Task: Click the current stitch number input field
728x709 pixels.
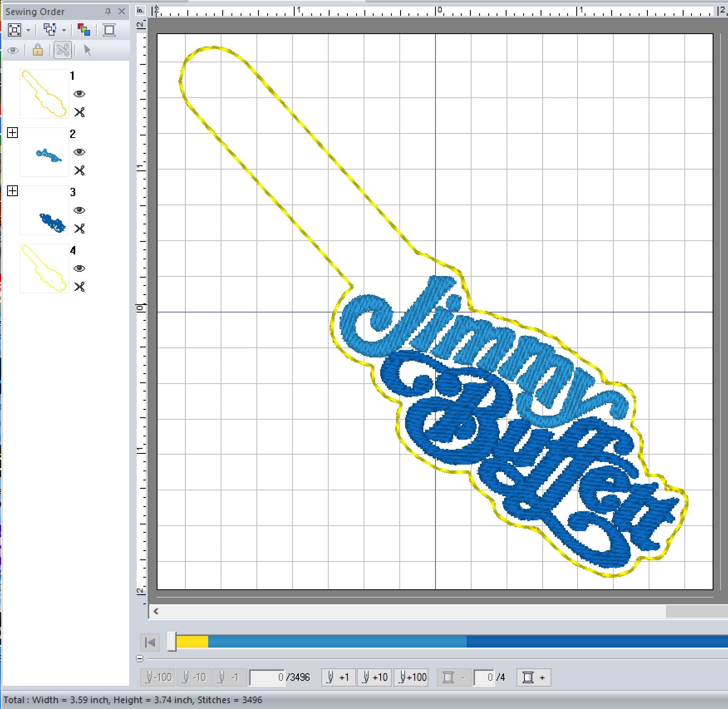Action: point(267,677)
